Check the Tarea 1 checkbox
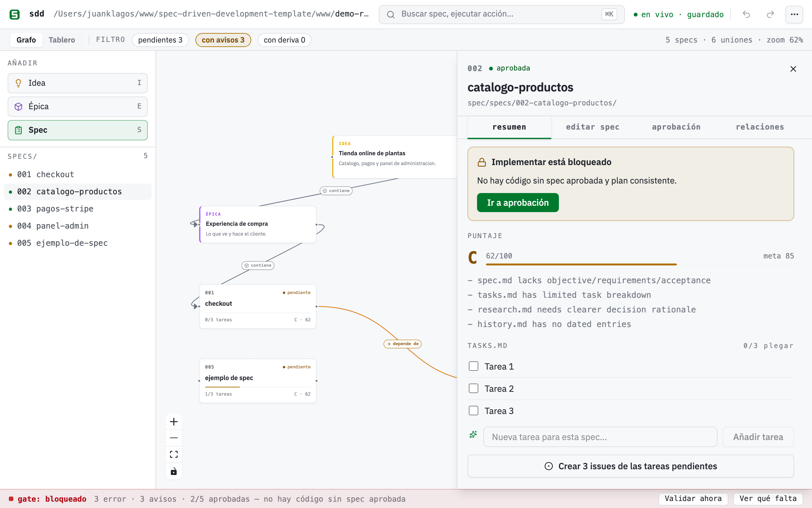The width and height of the screenshot is (812, 508). tap(474, 366)
